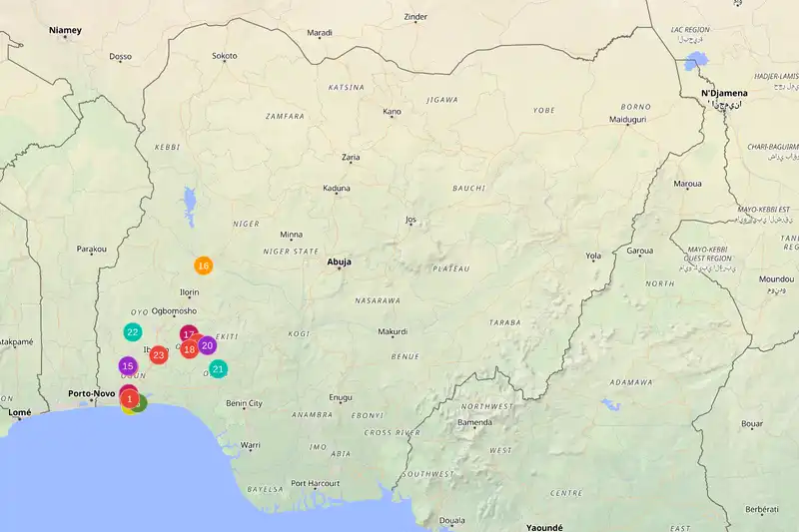
Task: Select the ANAMBRA state label
Action: [x=312, y=415]
